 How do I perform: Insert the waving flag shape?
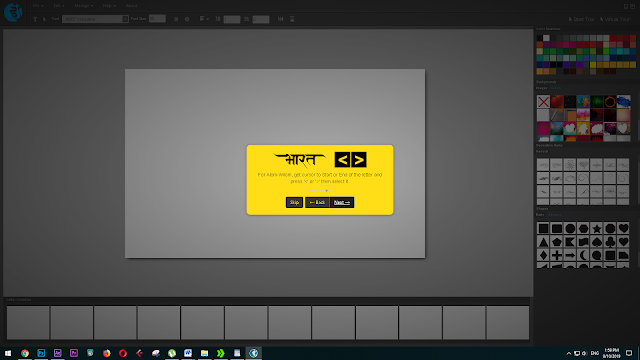pos(583,242)
